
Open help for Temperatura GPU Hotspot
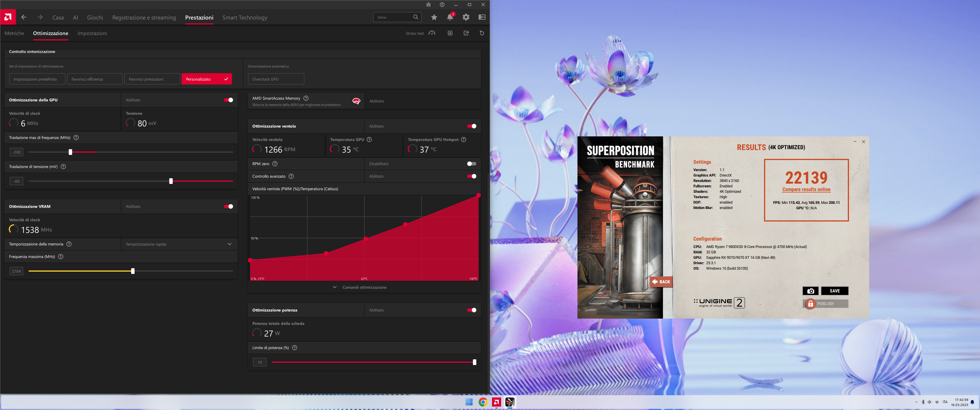coord(464,140)
